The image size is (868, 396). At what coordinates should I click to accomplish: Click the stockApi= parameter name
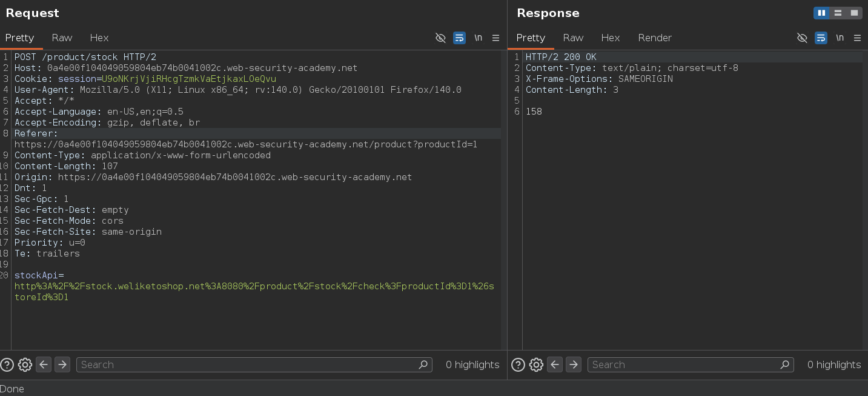pos(39,275)
